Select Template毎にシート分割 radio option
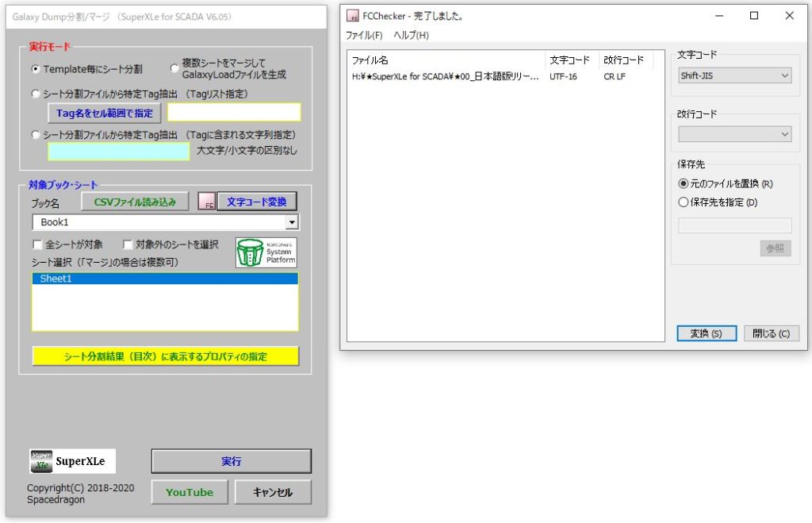This screenshot has height=523, width=812. (x=36, y=69)
